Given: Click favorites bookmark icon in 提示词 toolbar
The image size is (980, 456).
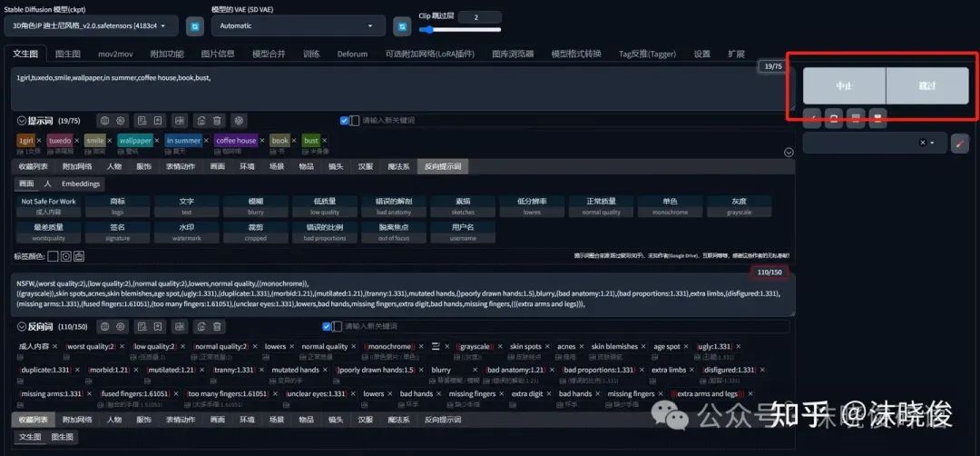Looking at the screenshot, I should [158, 120].
